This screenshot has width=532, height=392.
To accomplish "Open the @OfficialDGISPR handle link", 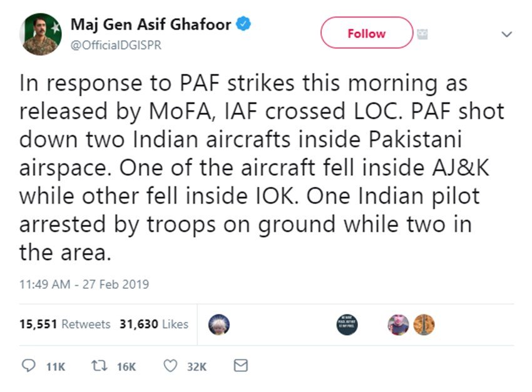I will [116, 46].
